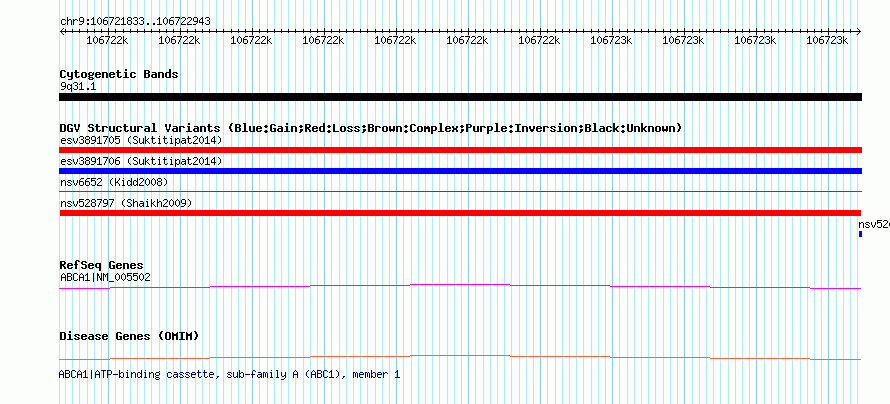890x404 pixels.
Task: Click the chr9:106721833..106722943 coordinate label
Action: pos(135,21)
